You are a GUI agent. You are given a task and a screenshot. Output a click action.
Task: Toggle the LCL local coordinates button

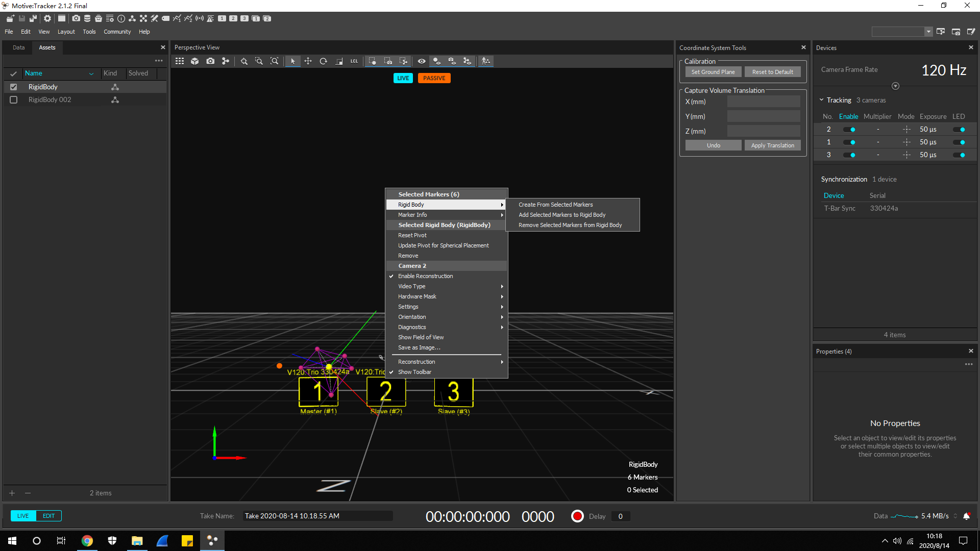[x=354, y=61]
